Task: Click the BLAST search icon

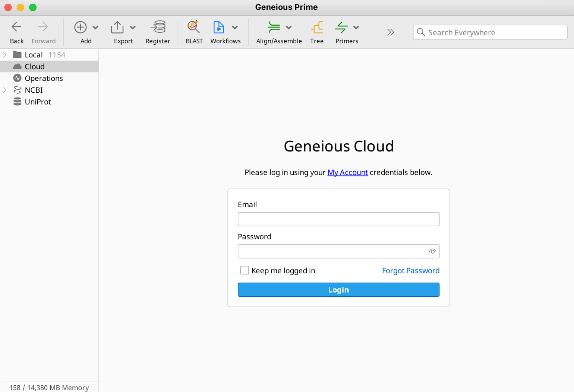Action: (193, 27)
